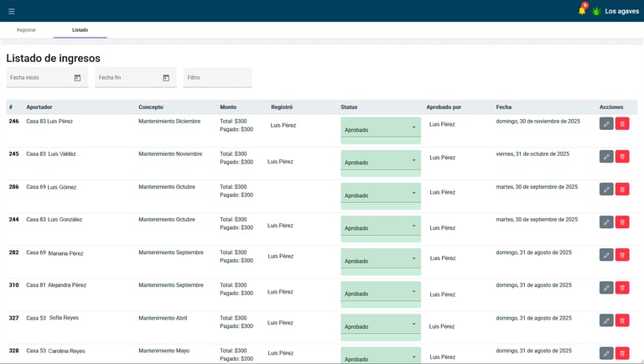Focus the Fecha inicio date field
Image resolution: width=644 pixels, height=364 pixels.
[x=47, y=78]
